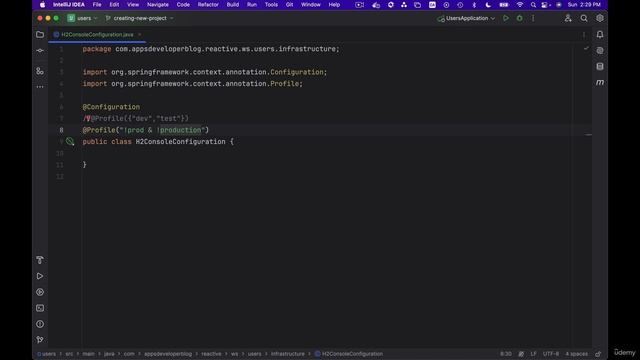This screenshot has height=360, width=640.
Task: Open the Services tool window
Action: 40,292
